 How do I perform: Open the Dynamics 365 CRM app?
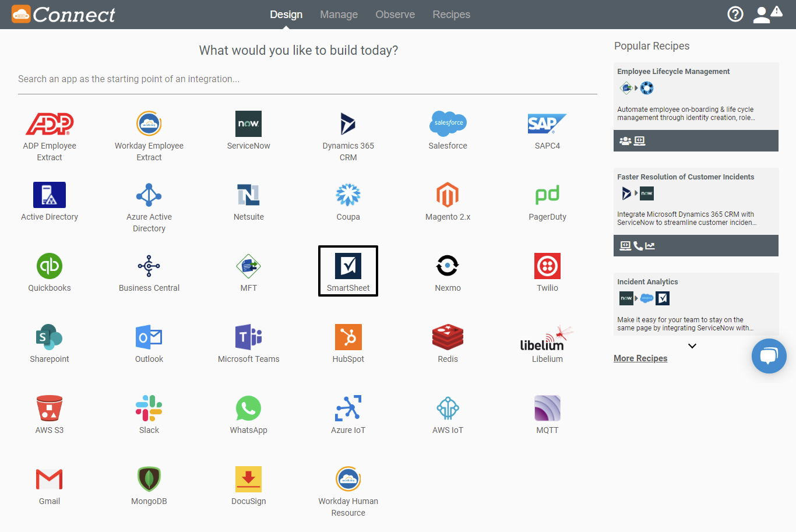point(348,124)
